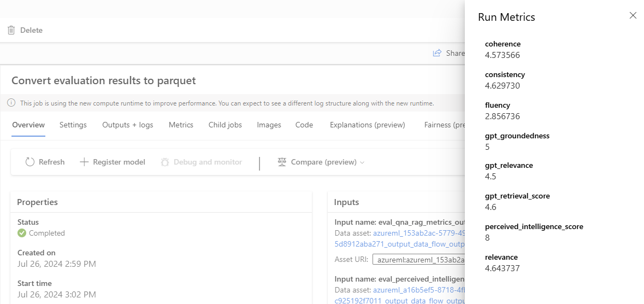
Task: Open the Code tab
Action: (304, 125)
